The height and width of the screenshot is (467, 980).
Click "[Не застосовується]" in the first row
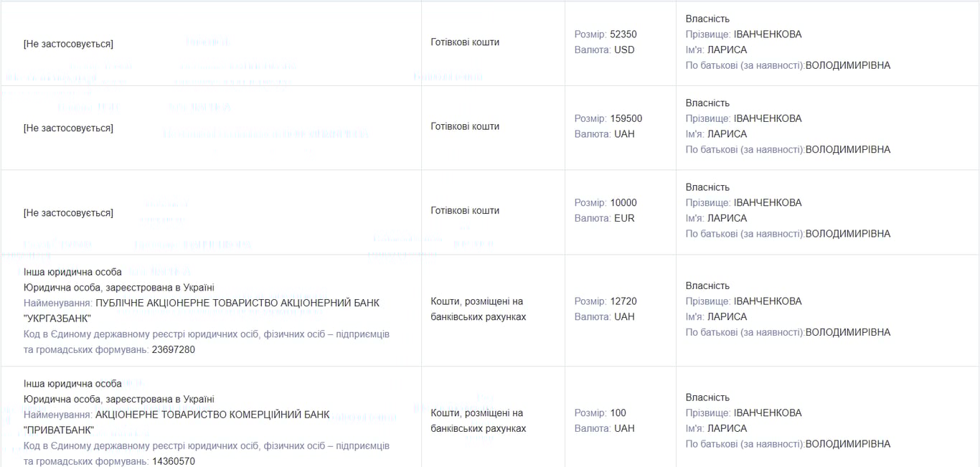(68, 44)
